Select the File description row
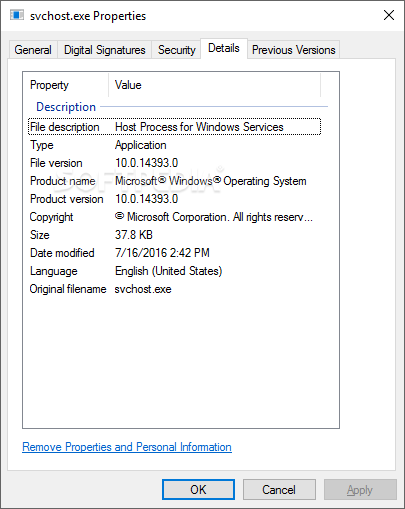This screenshot has width=405, height=509. click(x=174, y=127)
